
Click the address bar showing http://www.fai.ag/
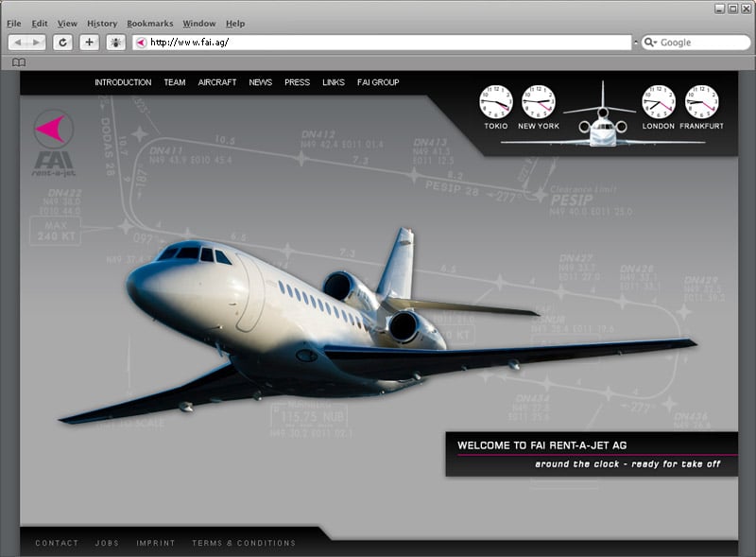pyautogui.click(x=382, y=43)
